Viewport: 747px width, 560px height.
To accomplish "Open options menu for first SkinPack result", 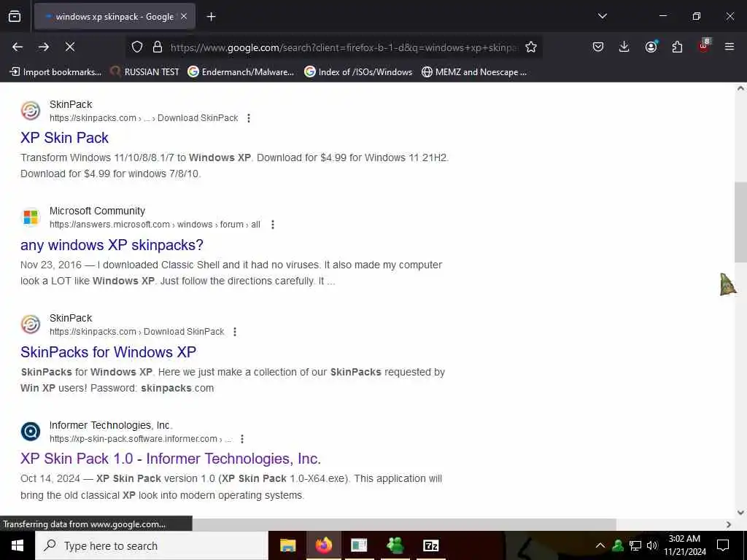I will pos(249,118).
